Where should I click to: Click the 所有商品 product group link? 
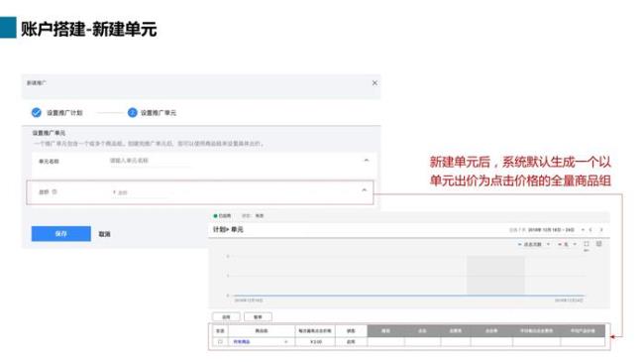point(242,342)
